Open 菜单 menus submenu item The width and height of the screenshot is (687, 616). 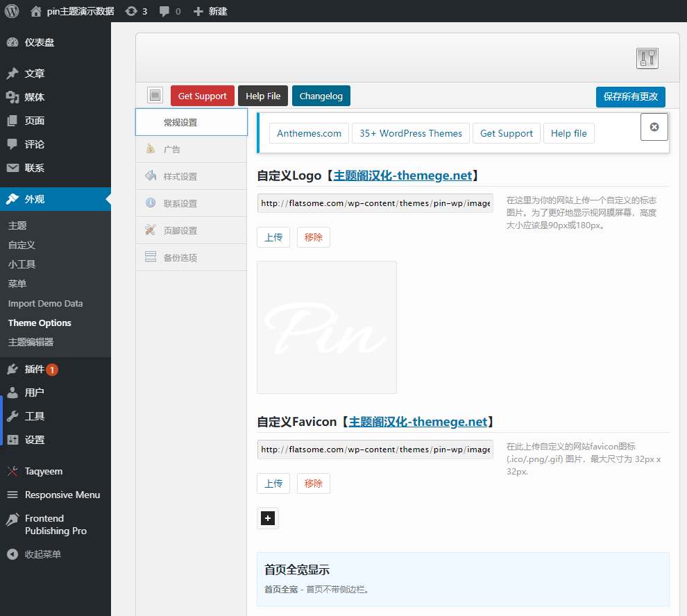17,284
